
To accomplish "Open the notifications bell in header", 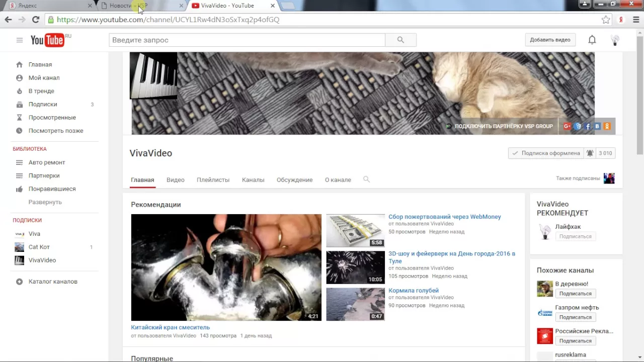I will [x=592, y=40].
